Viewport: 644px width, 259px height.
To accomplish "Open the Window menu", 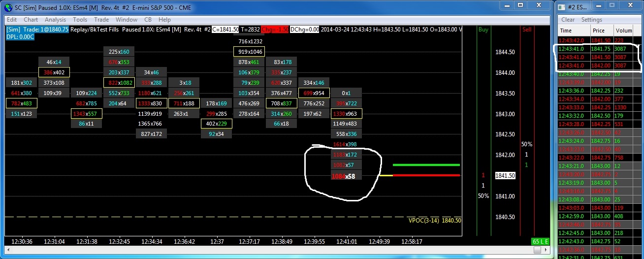I will click(x=127, y=20).
